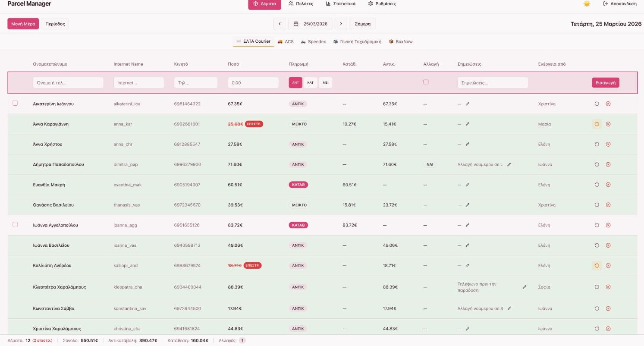Delete the Δήμητρα Παπαδοπούλου parcel
644x346 pixels.
coord(608,164)
